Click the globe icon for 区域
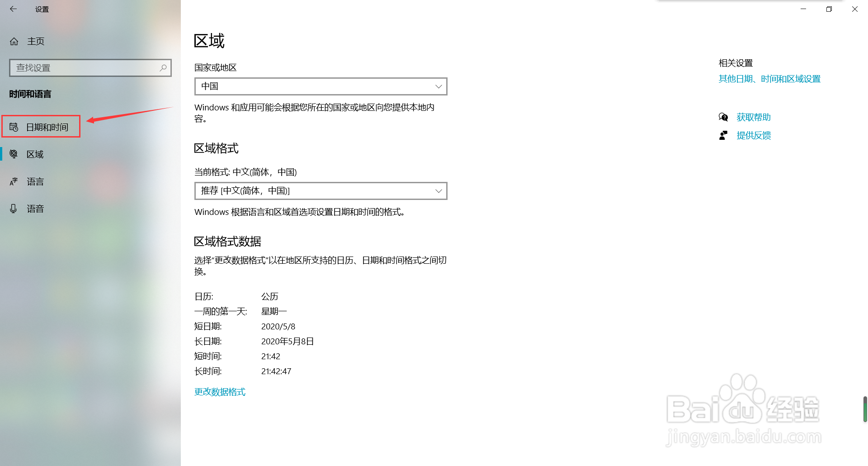The image size is (868, 466). tap(14, 154)
